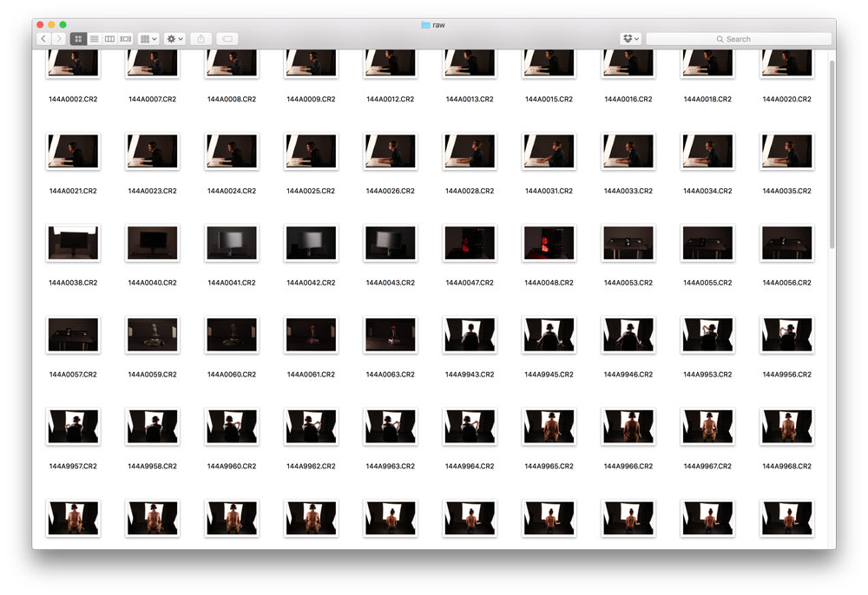
Task: Click the Search field
Action: coord(738,39)
